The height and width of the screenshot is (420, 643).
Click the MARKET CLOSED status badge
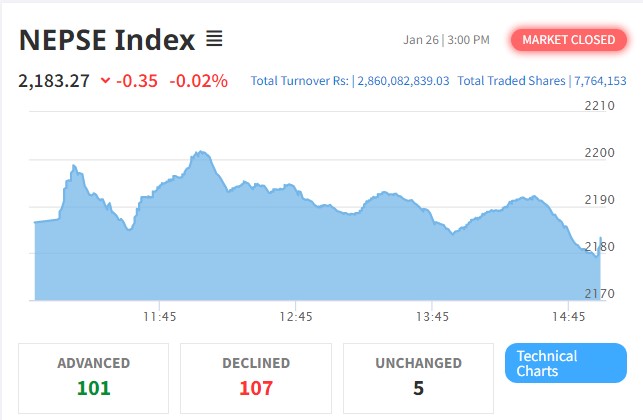point(568,40)
